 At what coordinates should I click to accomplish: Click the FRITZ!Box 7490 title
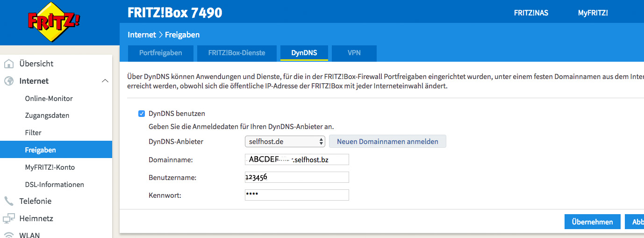175,13
